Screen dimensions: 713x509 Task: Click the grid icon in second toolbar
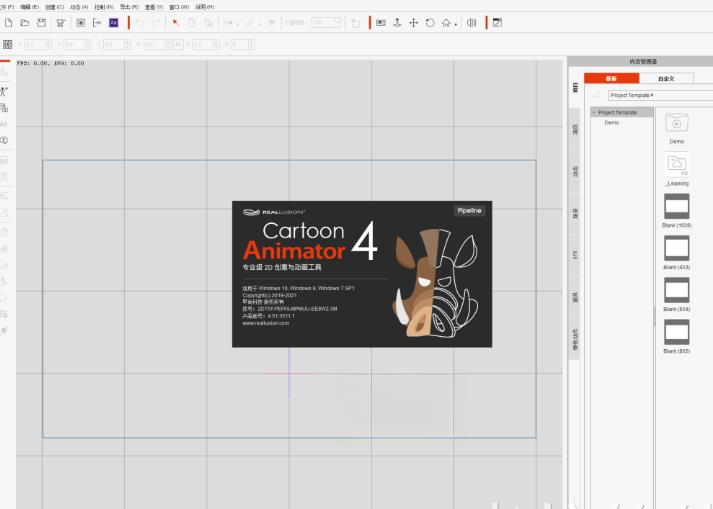[7, 44]
